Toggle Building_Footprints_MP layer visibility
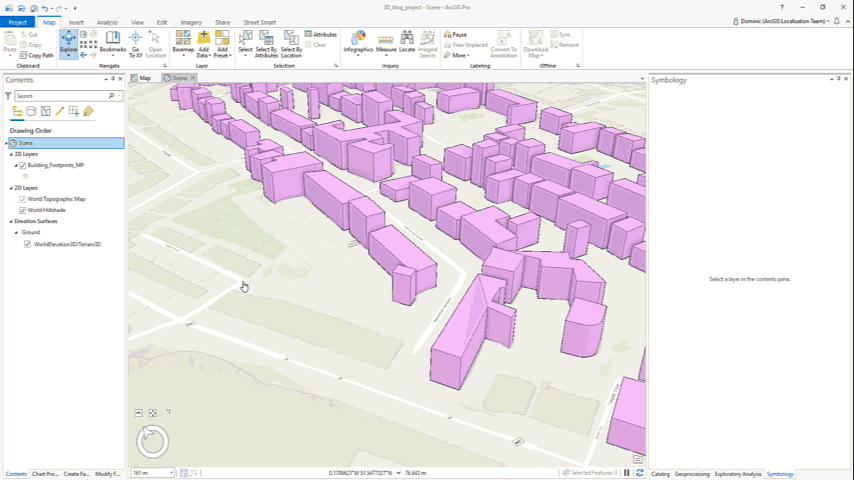 [x=23, y=165]
